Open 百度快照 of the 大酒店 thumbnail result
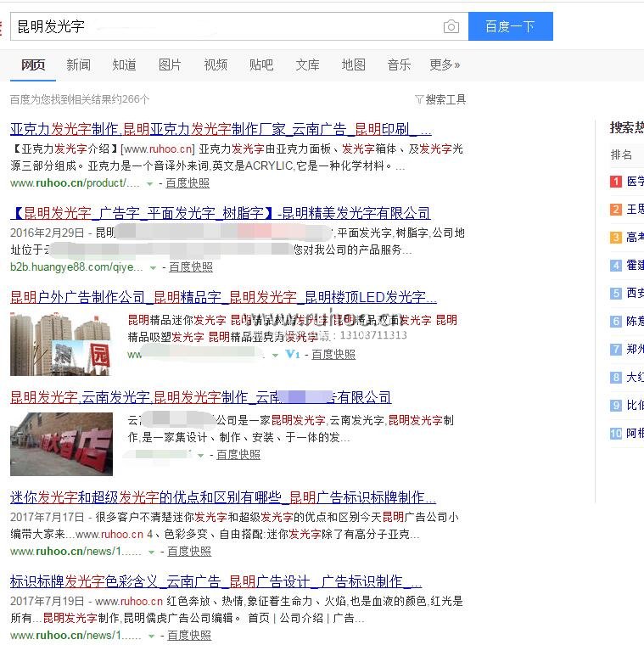644x645 pixels. (238, 455)
